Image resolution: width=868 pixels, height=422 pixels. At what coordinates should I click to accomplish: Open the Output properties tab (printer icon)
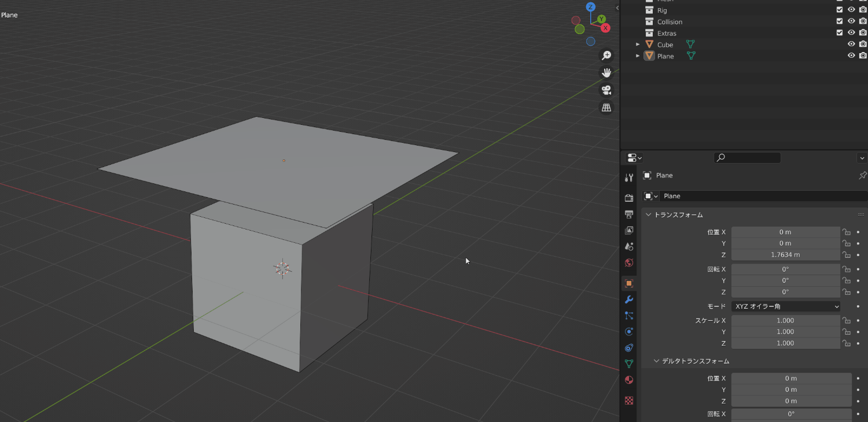coord(629,214)
